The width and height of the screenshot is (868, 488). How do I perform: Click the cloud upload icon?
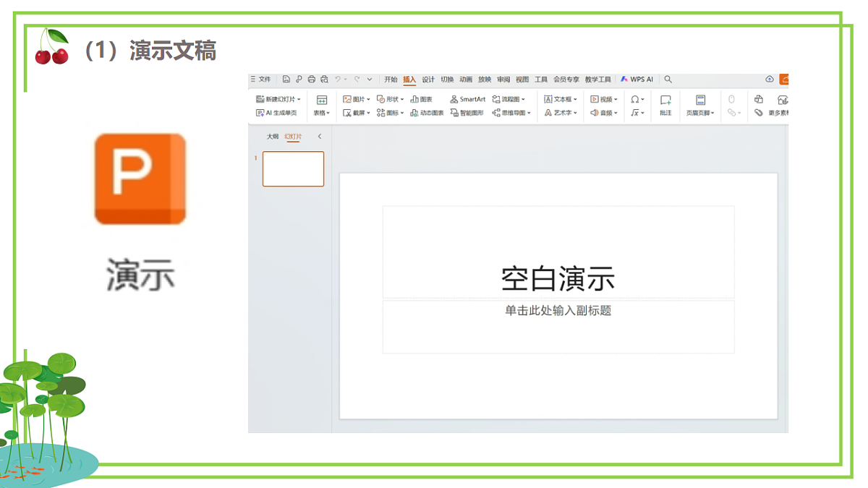[x=769, y=80]
